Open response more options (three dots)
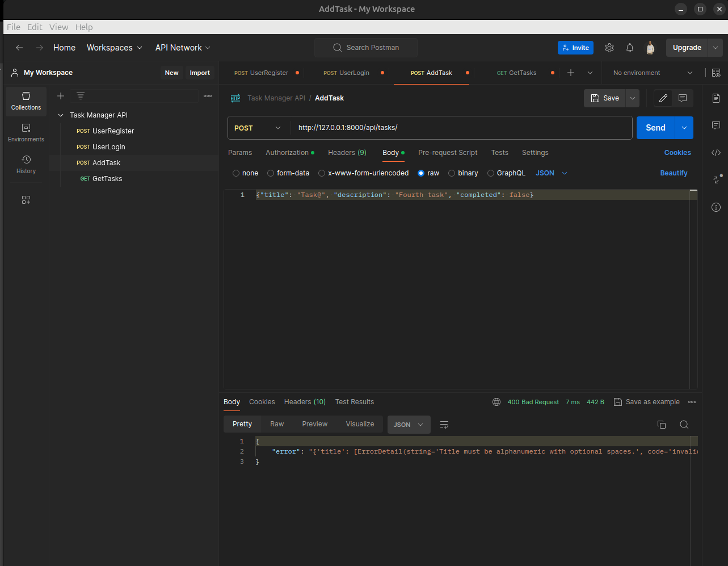This screenshot has width=728, height=566. tap(692, 402)
